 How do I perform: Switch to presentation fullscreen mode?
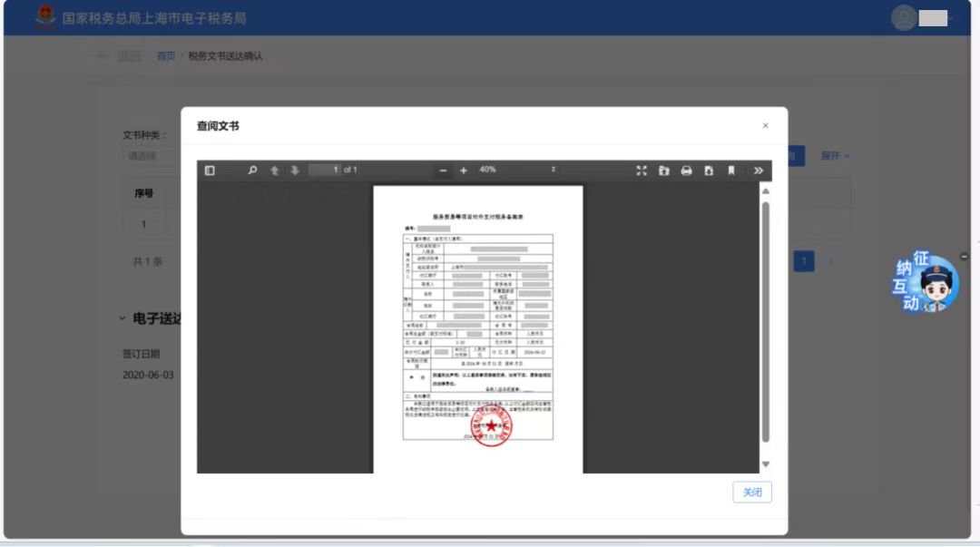tap(642, 170)
